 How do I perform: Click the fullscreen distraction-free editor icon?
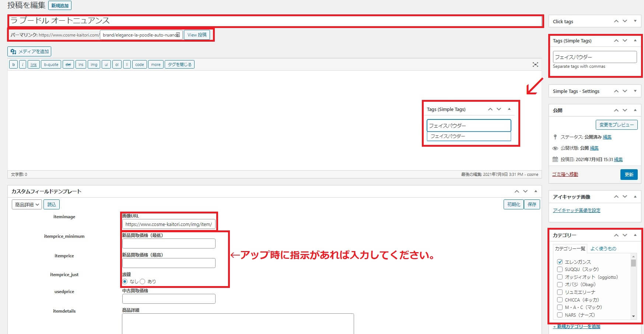(x=535, y=65)
